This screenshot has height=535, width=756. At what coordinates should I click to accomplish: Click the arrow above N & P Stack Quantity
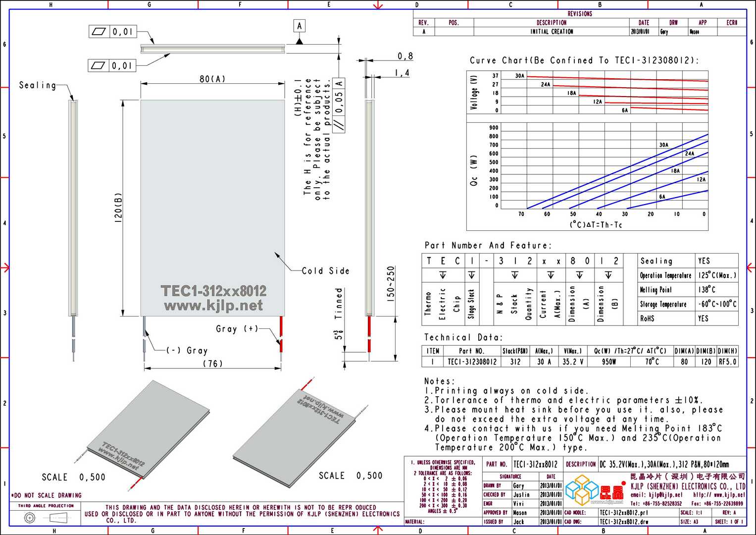[x=515, y=274]
